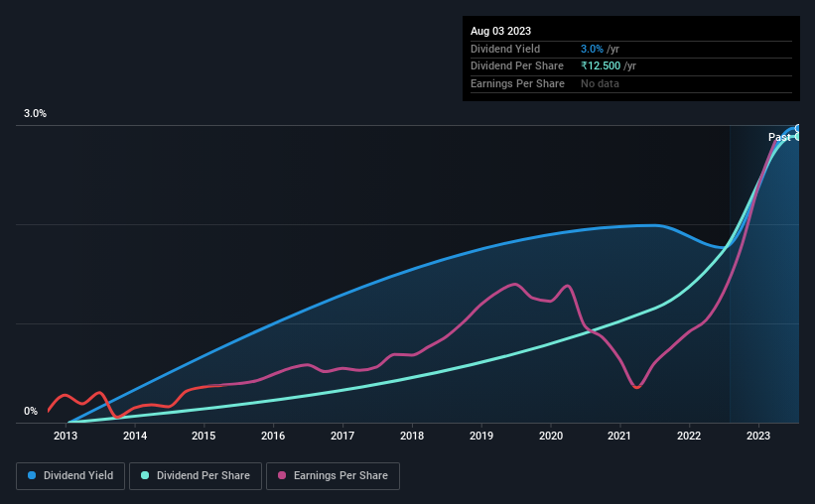Click the 3.0% dividend yield tooltip value
The image size is (815, 504).
click(x=592, y=49)
